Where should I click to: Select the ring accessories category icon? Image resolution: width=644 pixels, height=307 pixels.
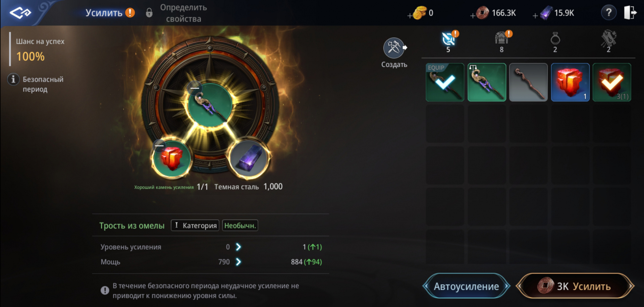tap(555, 42)
